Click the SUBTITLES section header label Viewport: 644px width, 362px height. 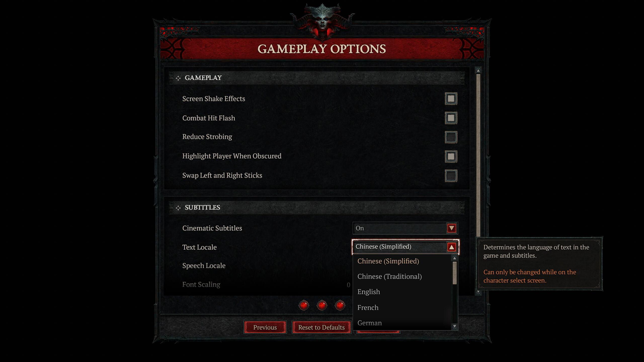coord(202,207)
